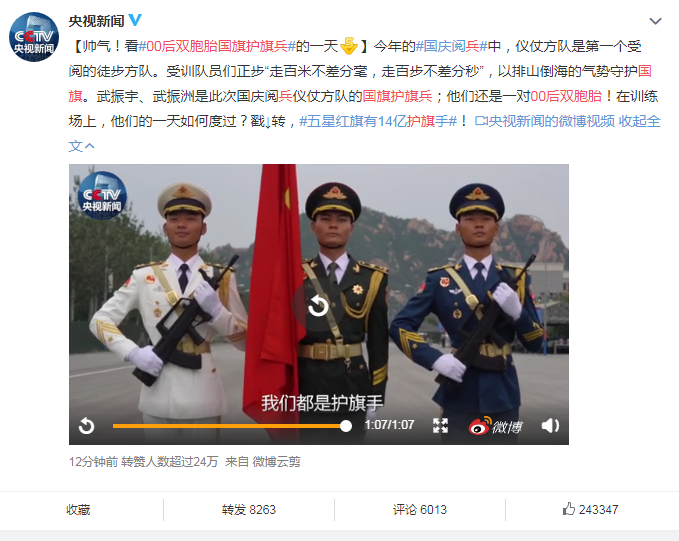Open 央视新闻的微博视频 link
The height and width of the screenshot is (541, 679).
coord(544,121)
